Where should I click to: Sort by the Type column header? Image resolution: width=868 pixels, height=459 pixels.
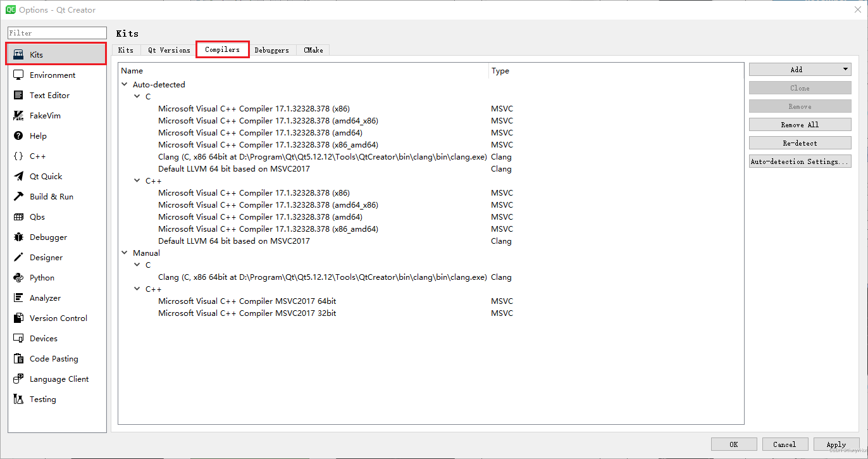click(616, 71)
